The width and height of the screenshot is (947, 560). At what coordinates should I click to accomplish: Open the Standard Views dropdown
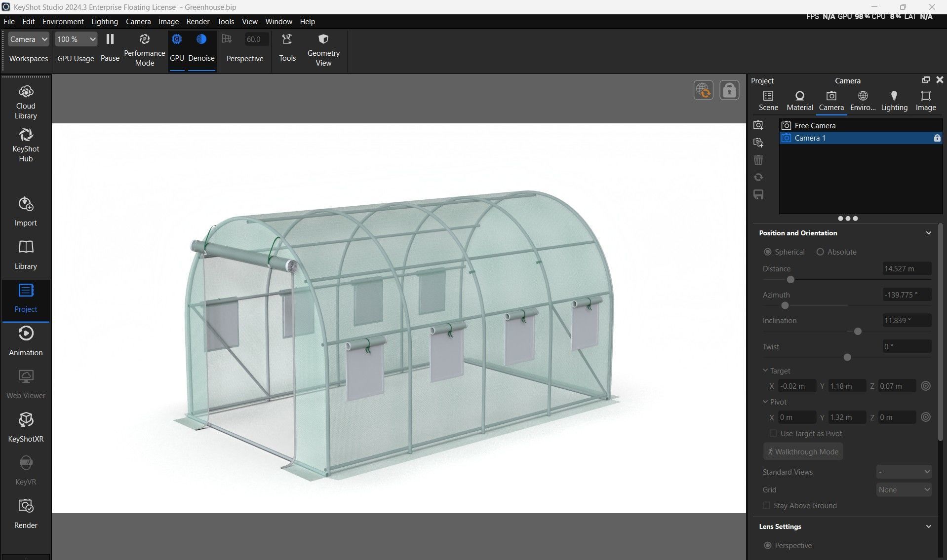tap(904, 472)
